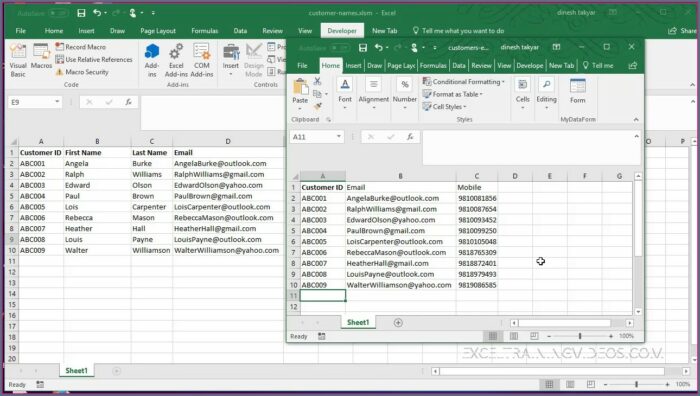
Task: Toggle Use Relative References option
Action: click(x=94, y=59)
